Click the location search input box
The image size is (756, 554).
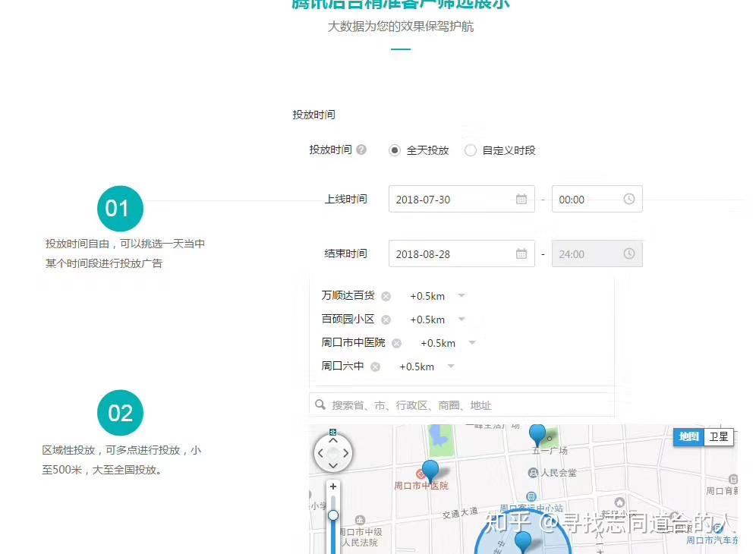tap(461, 405)
